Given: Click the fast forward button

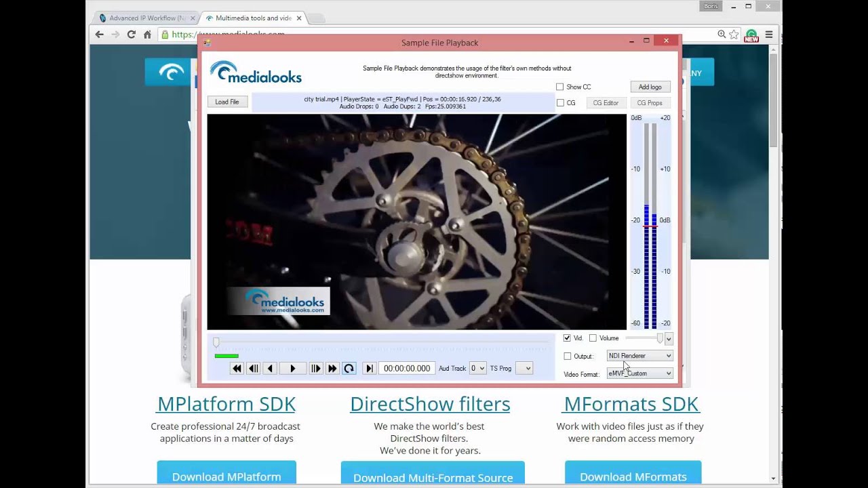Looking at the screenshot, I should point(332,368).
